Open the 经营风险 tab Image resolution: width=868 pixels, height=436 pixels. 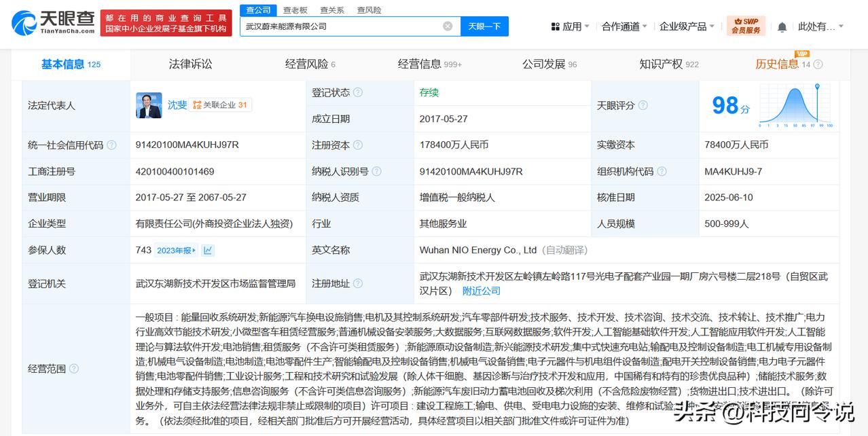(310, 64)
